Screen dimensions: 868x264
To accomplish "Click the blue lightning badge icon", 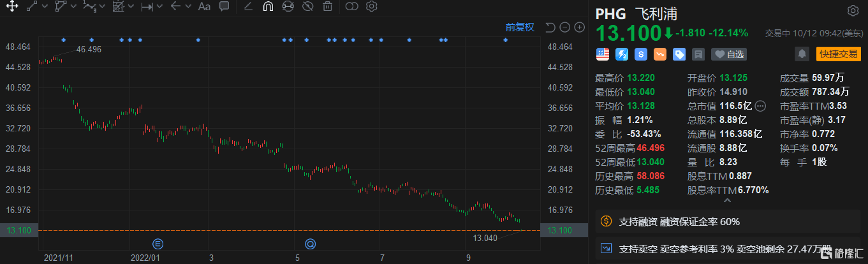I will click(621, 54).
